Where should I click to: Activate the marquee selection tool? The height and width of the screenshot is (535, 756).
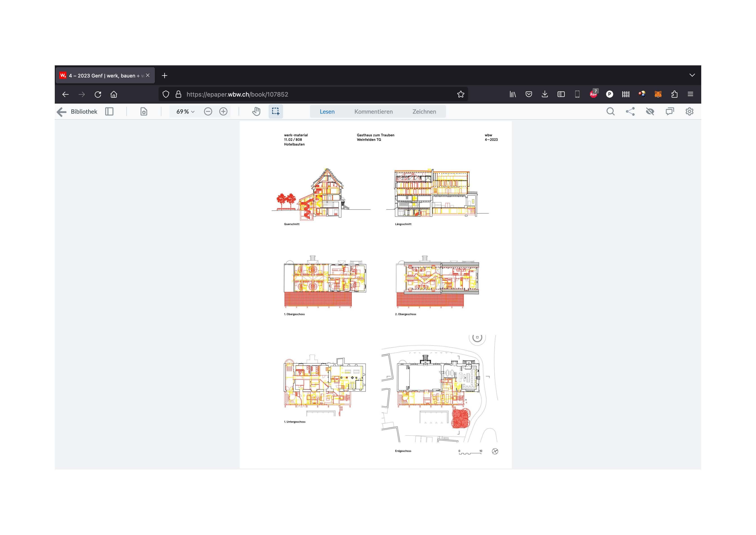click(276, 111)
